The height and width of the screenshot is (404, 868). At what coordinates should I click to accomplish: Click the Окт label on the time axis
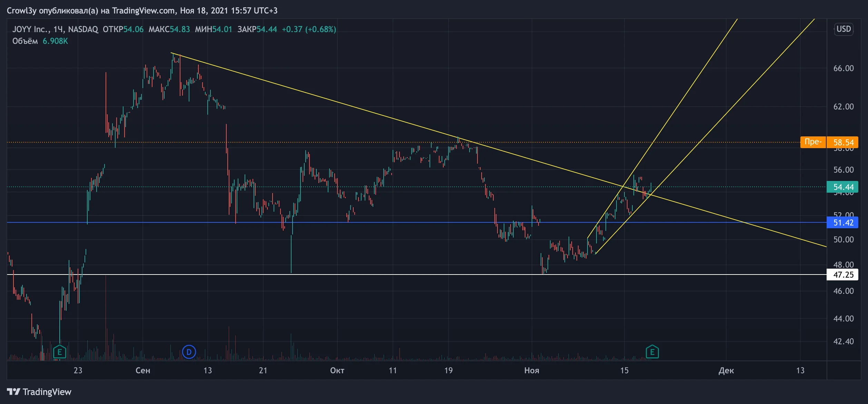coord(337,371)
